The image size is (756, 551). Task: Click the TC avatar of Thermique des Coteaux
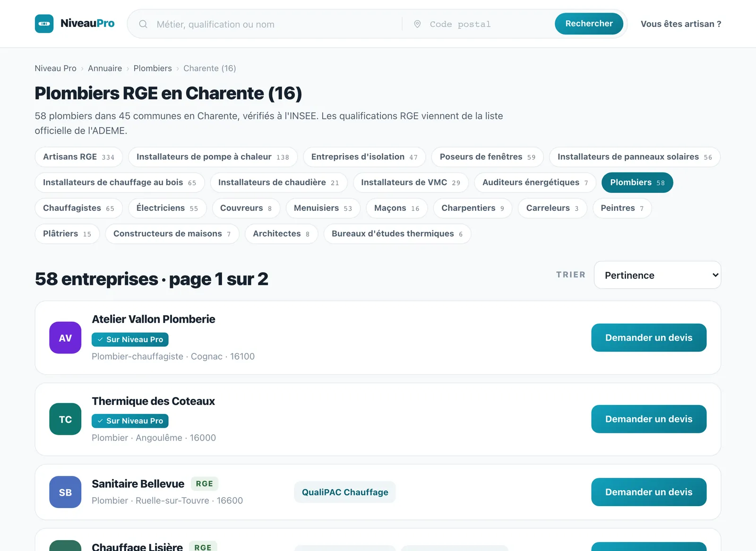pos(65,419)
